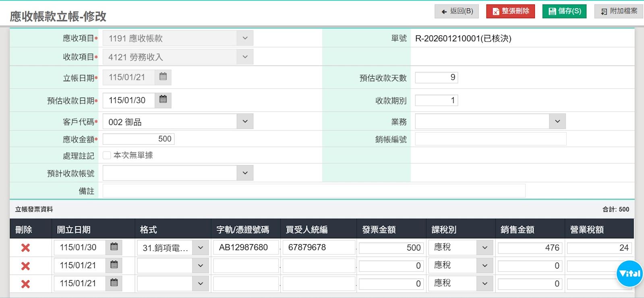Focus the 銷帳編號 input field

coord(491,139)
